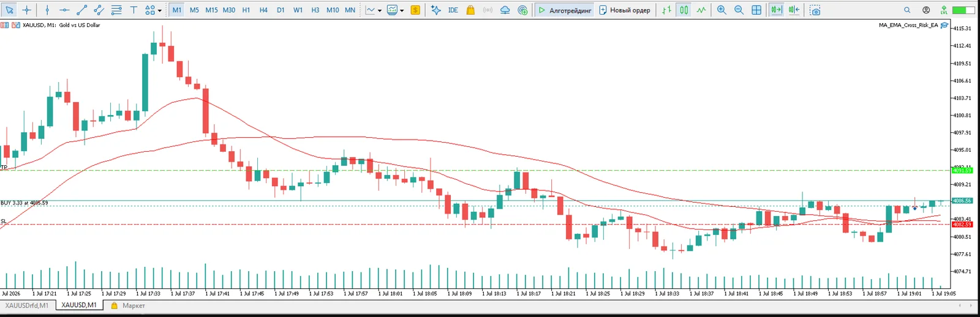This screenshot has height=317, width=980.
Task: Toggle chart shift from right edge
Action: pos(794,10)
